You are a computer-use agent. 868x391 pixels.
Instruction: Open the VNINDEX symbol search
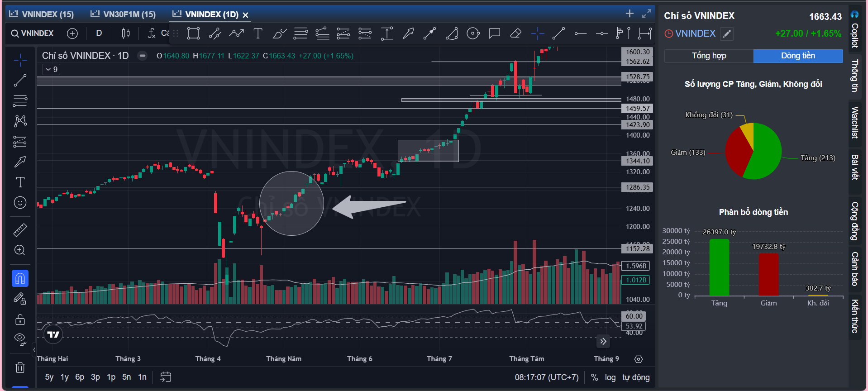click(32, 33)
